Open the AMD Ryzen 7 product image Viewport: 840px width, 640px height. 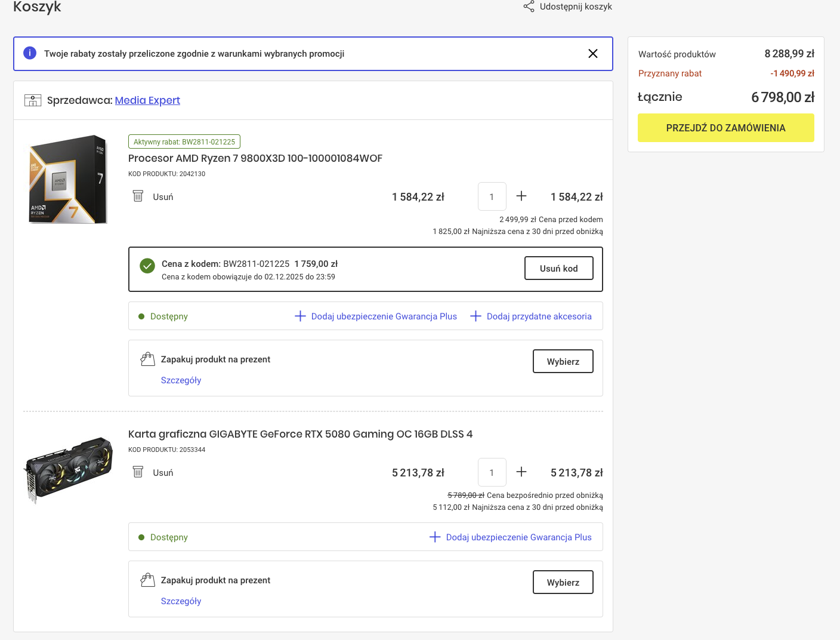coord(68,179)
